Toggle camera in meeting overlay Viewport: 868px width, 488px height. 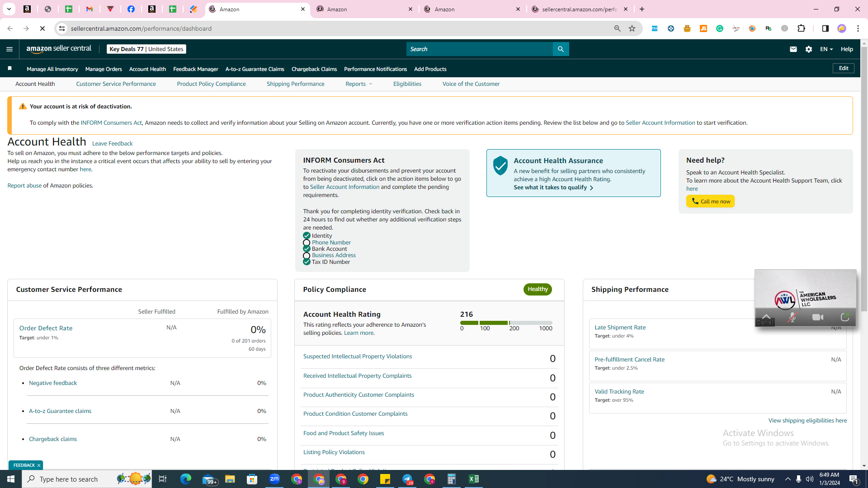[x=818, y=318]
